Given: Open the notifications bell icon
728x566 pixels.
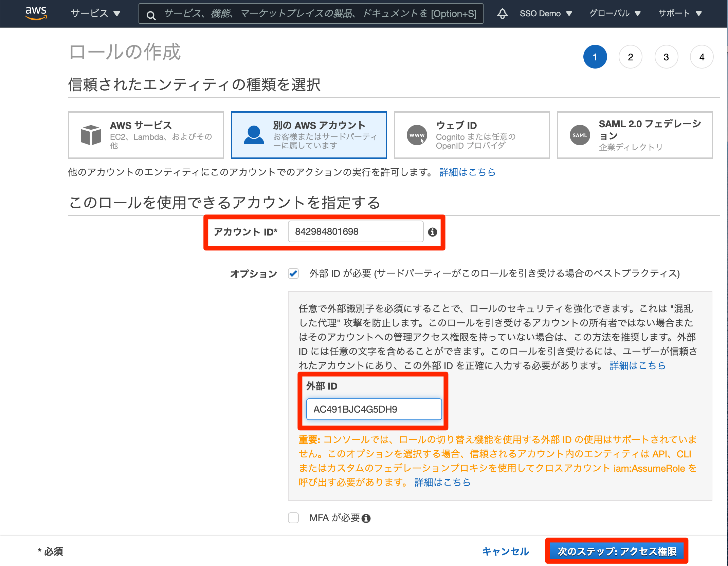Looking at the screenshot, I should (502, 14).
